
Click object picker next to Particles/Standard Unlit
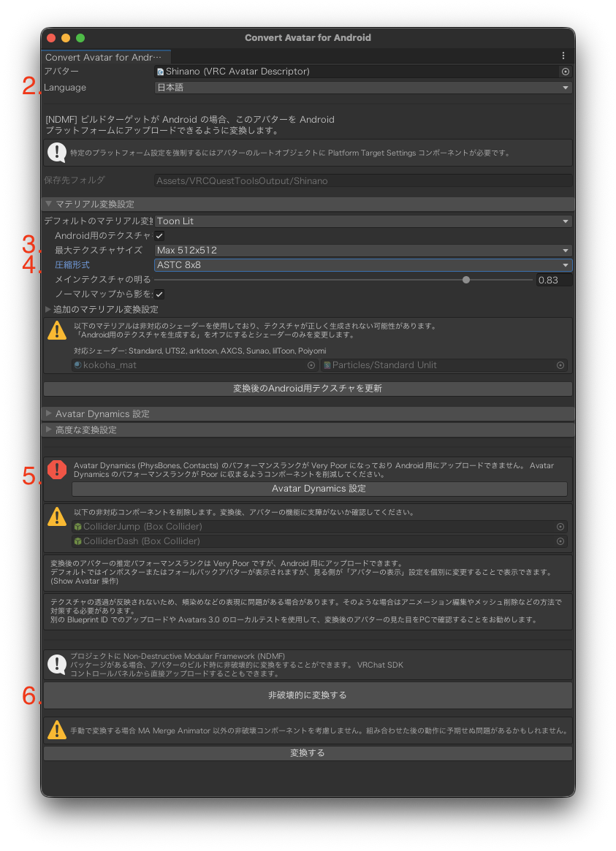click(560, 365)
